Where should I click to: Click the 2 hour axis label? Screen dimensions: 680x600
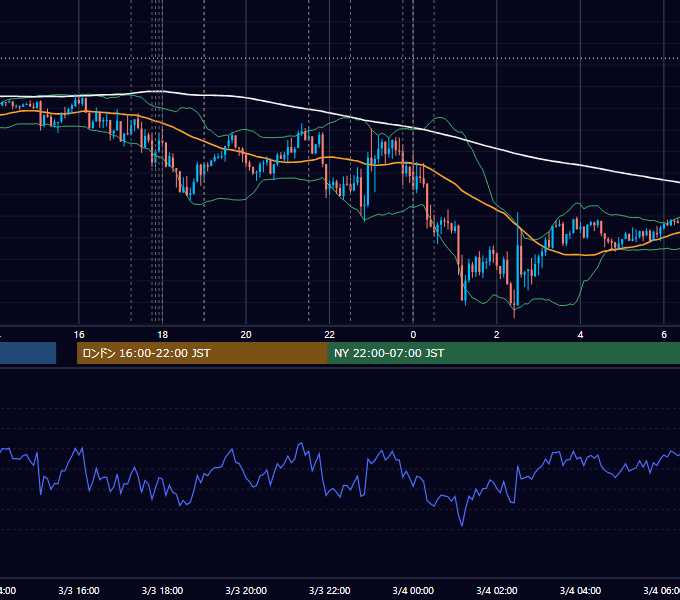[497, 335]
